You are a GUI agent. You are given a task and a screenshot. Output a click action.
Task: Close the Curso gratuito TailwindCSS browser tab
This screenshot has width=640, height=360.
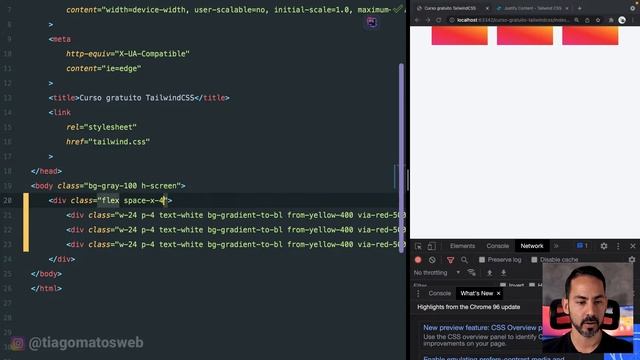click(x=487, y=8)
